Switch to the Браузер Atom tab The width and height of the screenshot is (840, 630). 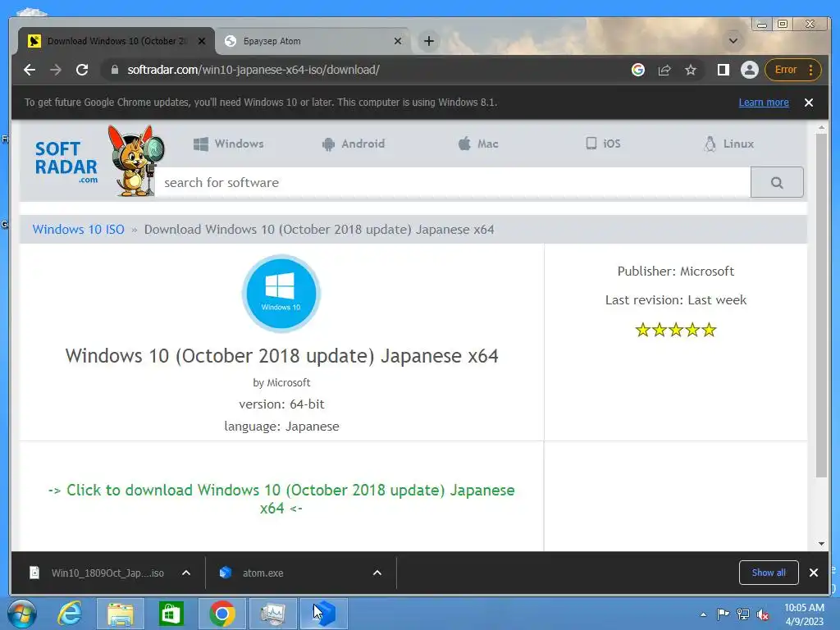pyautogui.click(x=313, y=41)
